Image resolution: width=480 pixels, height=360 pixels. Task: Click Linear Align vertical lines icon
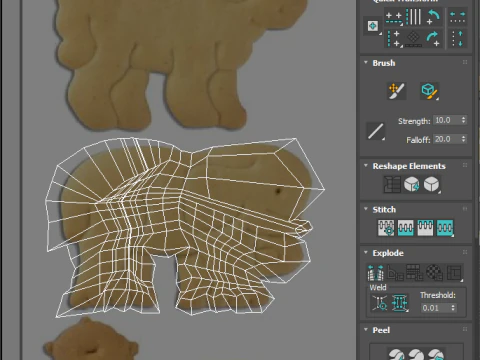414,16
